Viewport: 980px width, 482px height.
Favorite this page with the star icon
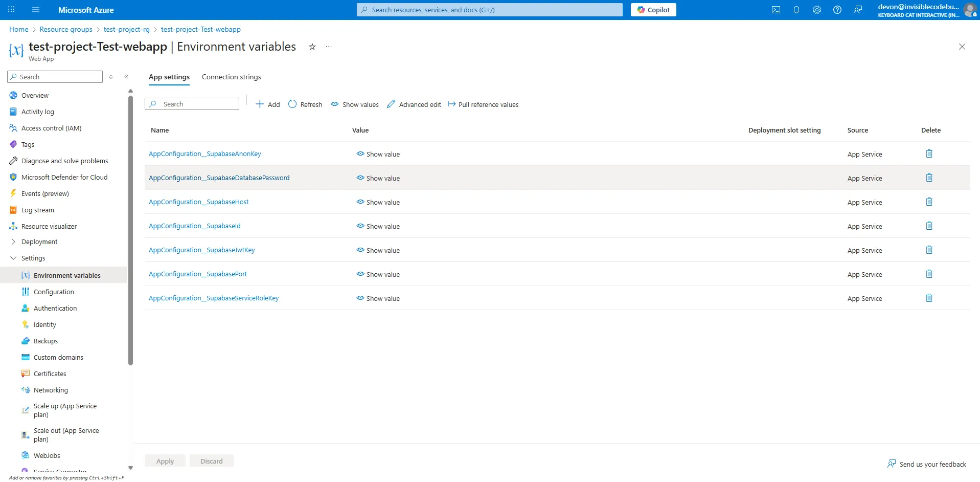coord(312,47)
